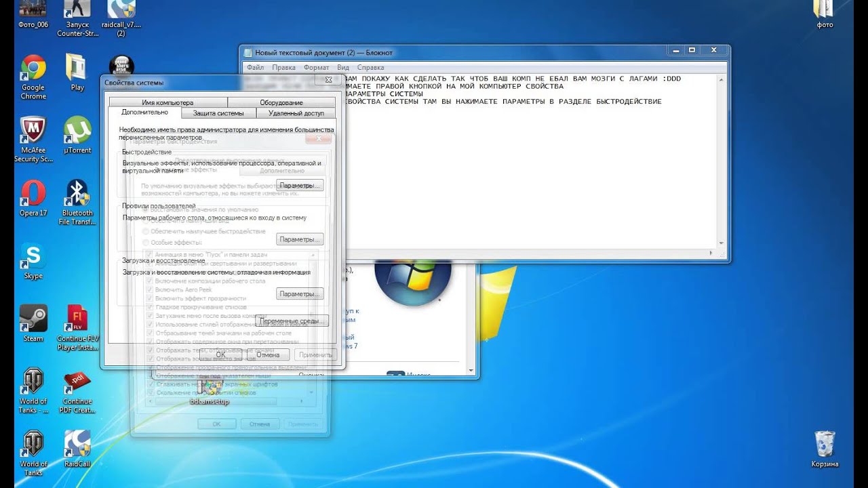Screen dimensions: 868x488
Task: Open the фото folder icon
Action: (x=825, y=14)
